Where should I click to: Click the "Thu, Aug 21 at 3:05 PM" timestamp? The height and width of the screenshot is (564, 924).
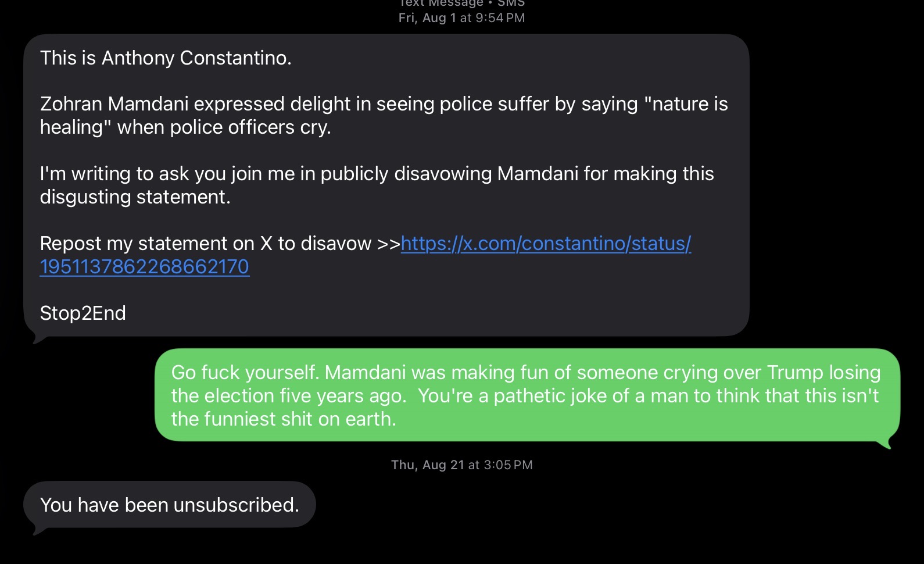pyautogui.click(x=461, y=465)
